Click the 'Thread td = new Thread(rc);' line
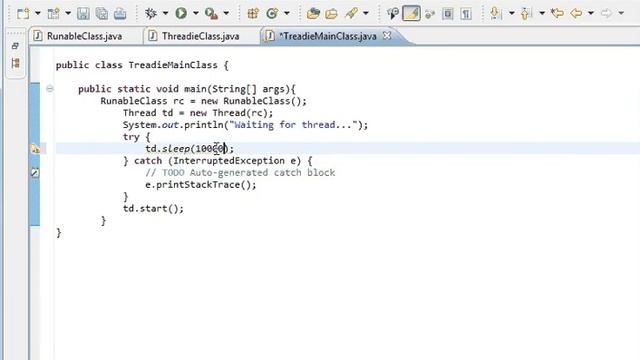 tap(198, 113)
